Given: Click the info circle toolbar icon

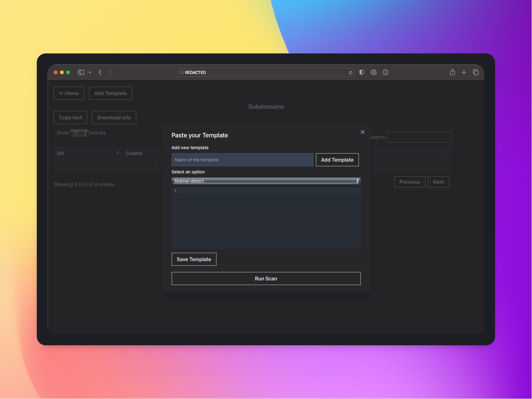Looking at the screenshot, I should coord(386,72).
